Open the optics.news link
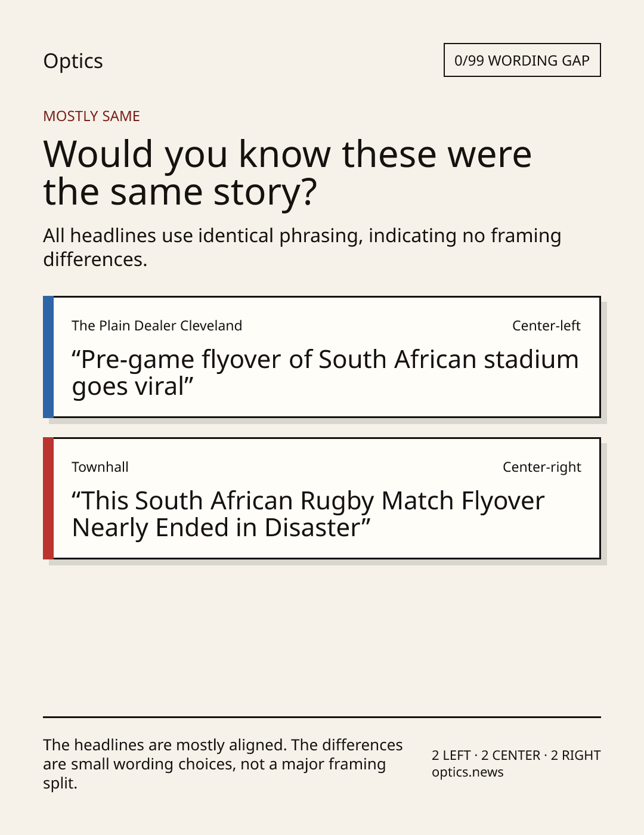 coord(467,772)
